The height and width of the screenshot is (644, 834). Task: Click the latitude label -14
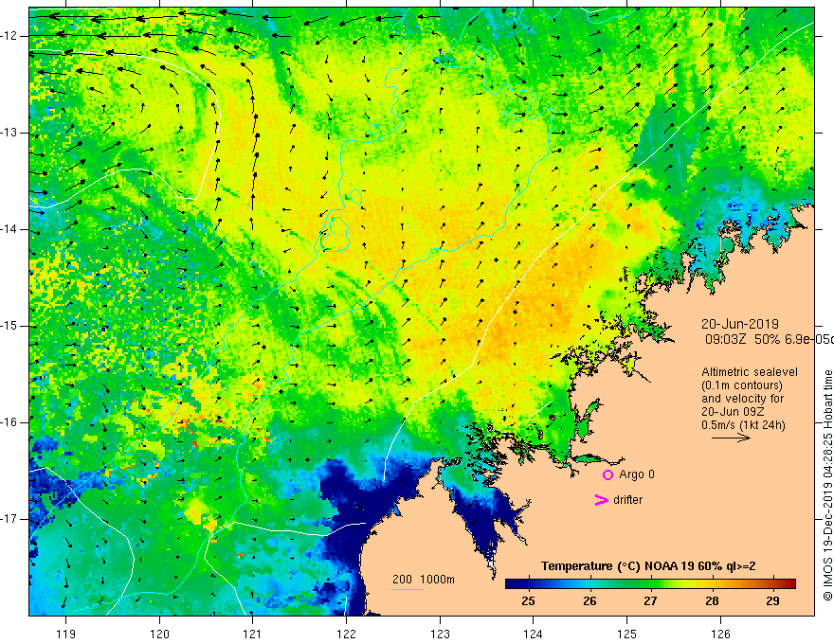tap(10, 229)
